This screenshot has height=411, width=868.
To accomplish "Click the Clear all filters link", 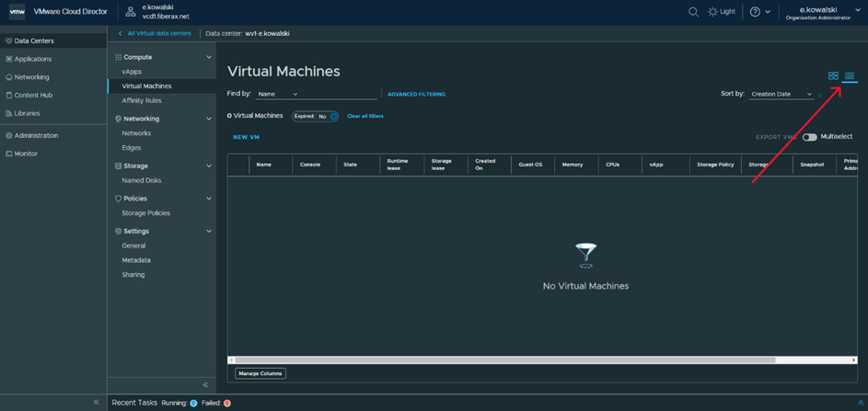I will (x=365, y=117).
